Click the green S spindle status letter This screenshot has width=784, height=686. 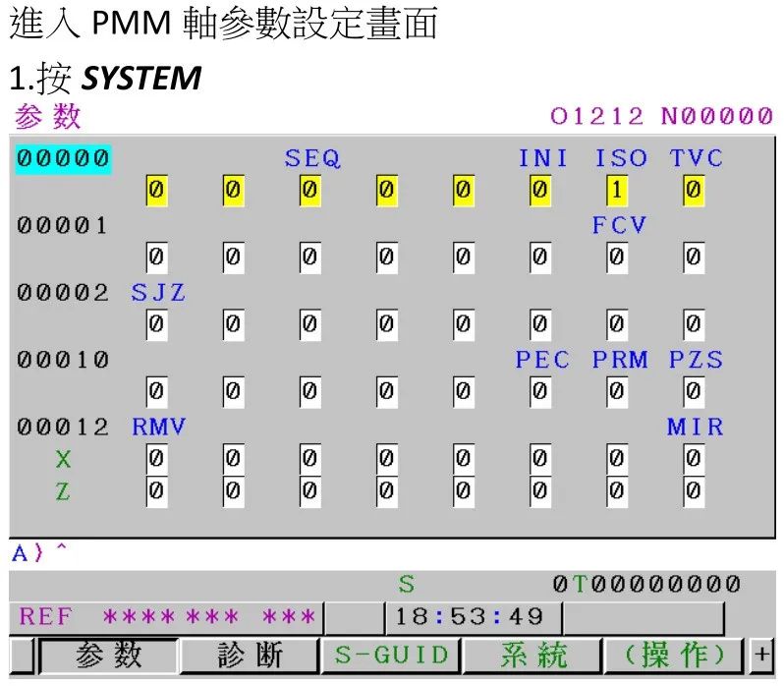[407, 584]
